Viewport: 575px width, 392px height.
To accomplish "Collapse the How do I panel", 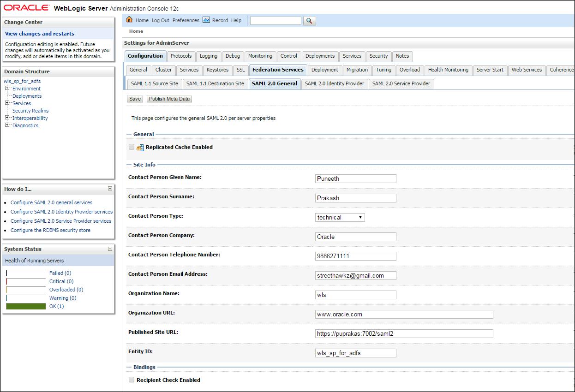I will tap(110, 189).
